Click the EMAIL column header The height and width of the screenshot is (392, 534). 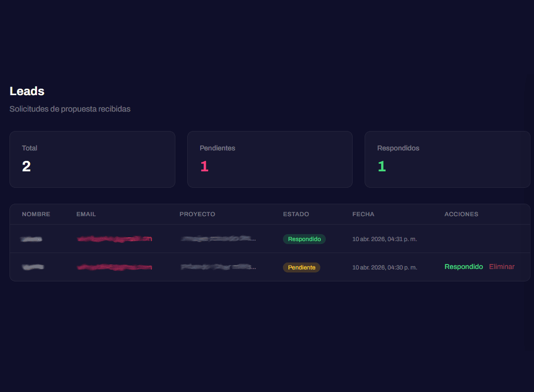click(x=86, y=214)
